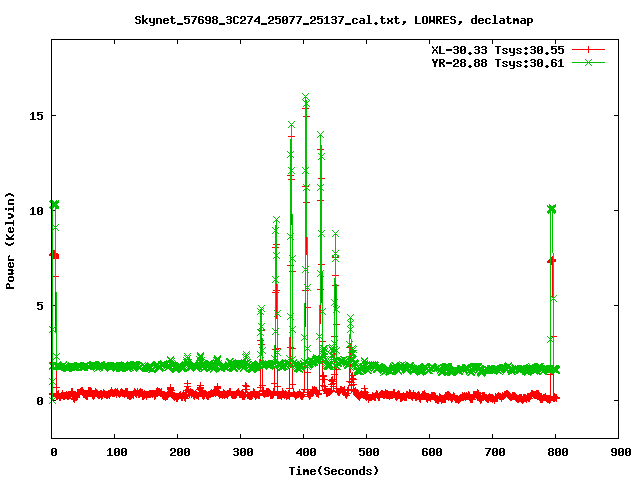Click the green calibration spike near 800 seconds
Image resolution: width=640 pixels, height=480 pixels.
coord(551,209)
